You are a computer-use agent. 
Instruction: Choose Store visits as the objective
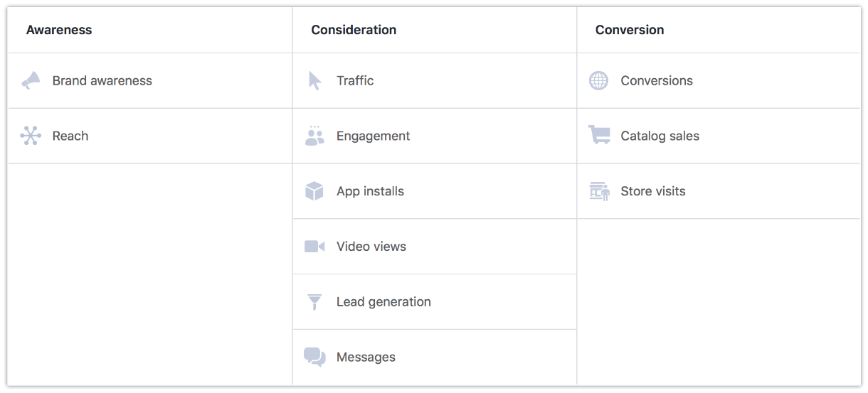652,191
